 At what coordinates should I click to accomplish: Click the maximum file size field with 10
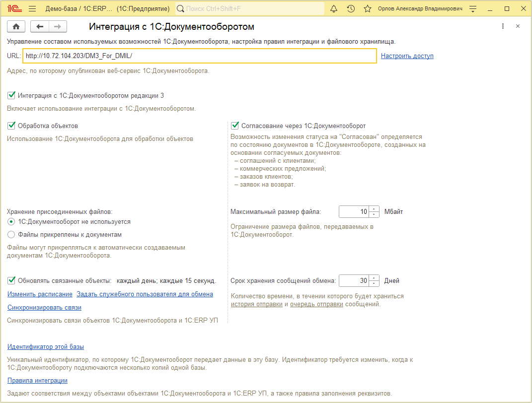(354, 212)
